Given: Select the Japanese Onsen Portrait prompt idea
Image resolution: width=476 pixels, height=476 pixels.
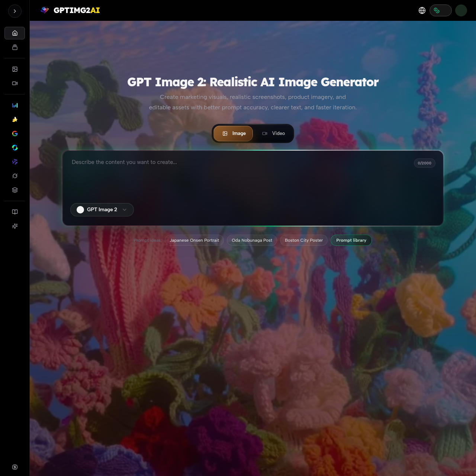Looking at the screenshot, I should [194, 240].
